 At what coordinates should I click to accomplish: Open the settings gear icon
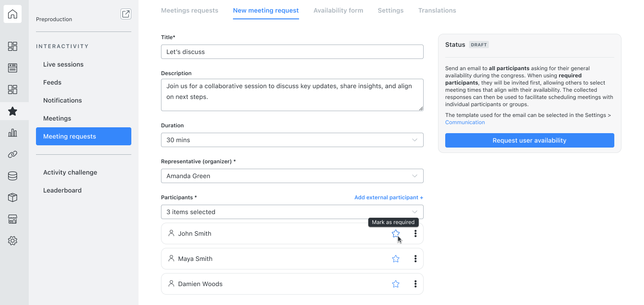click(13, 241)
